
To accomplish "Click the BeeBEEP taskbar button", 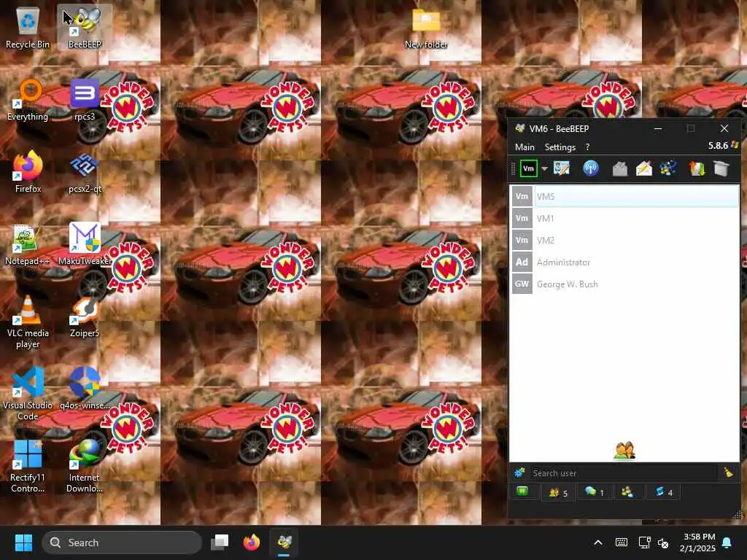I will (285, 542).
